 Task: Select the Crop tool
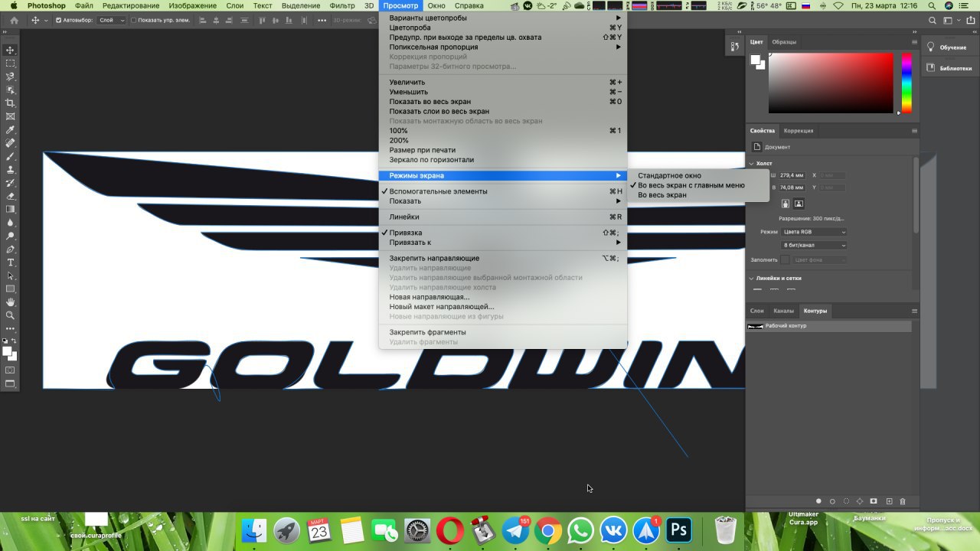[x=11, y=103]
